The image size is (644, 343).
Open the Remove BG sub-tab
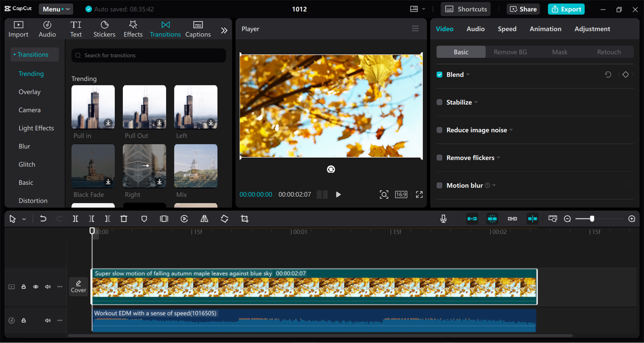pyautogui.click(x=510, y=52)
